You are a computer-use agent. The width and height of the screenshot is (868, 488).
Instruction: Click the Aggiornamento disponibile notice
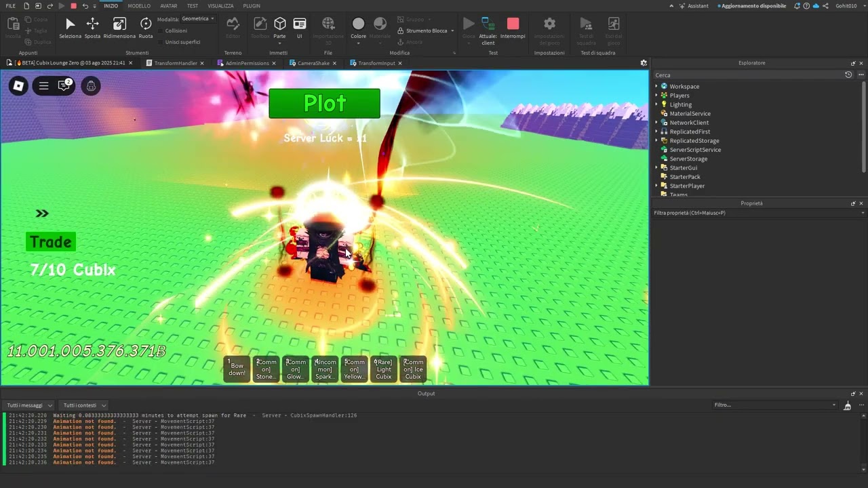(753, 6)
